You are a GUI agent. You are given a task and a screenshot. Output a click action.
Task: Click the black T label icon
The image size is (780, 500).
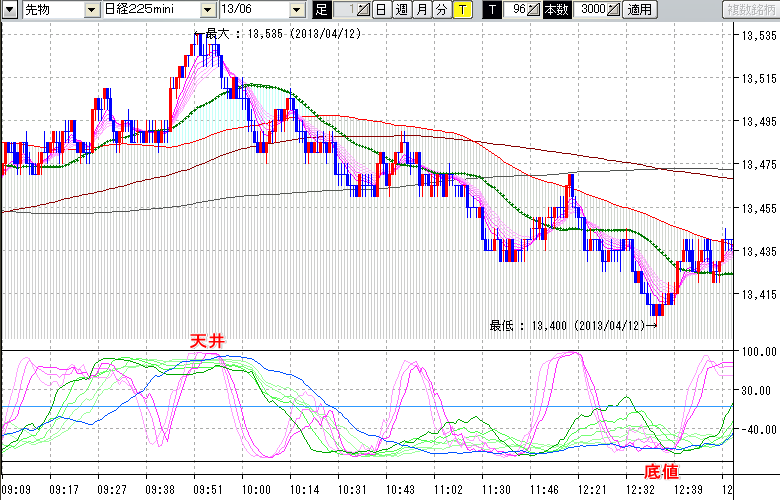(x=491, y=10)
